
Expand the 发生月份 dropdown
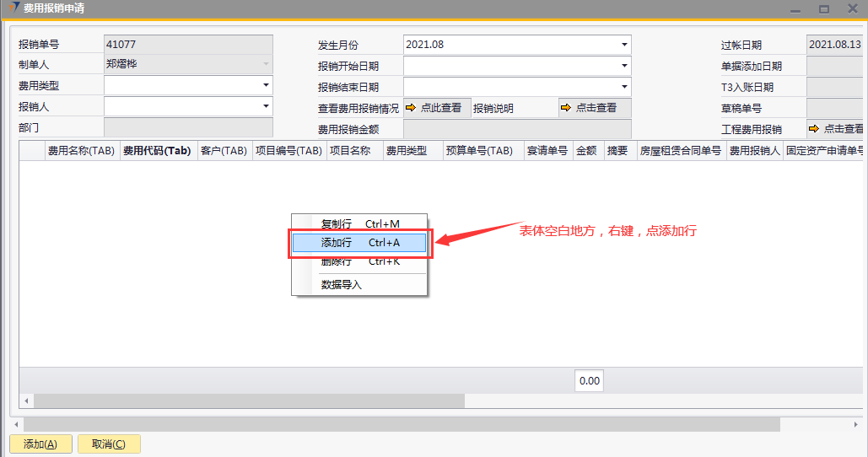pyautogui.click(x=624, y=45)
